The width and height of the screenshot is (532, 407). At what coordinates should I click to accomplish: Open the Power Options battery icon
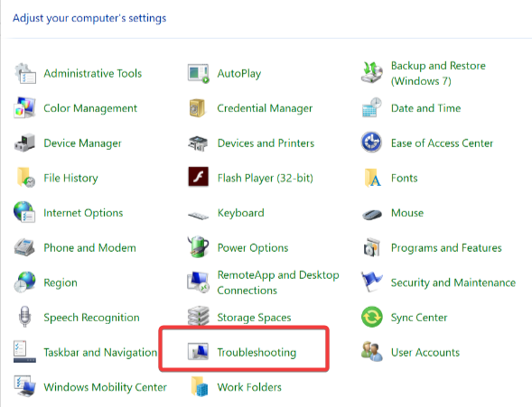pos(198,246)
